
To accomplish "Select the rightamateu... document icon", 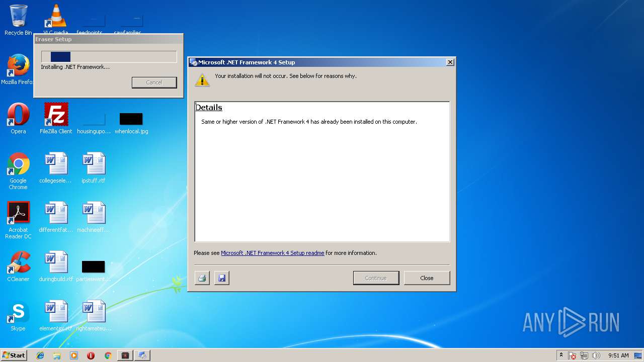I will (94, 316).
